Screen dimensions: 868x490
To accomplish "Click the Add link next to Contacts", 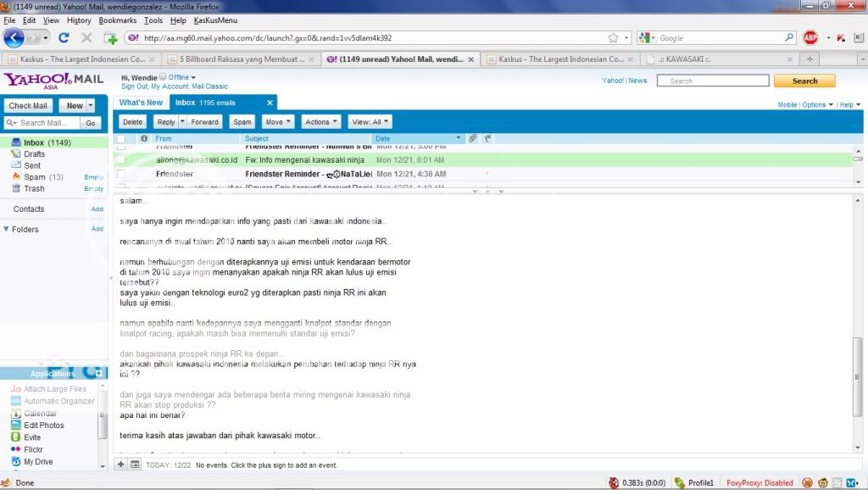I will [x=97, y=209].
